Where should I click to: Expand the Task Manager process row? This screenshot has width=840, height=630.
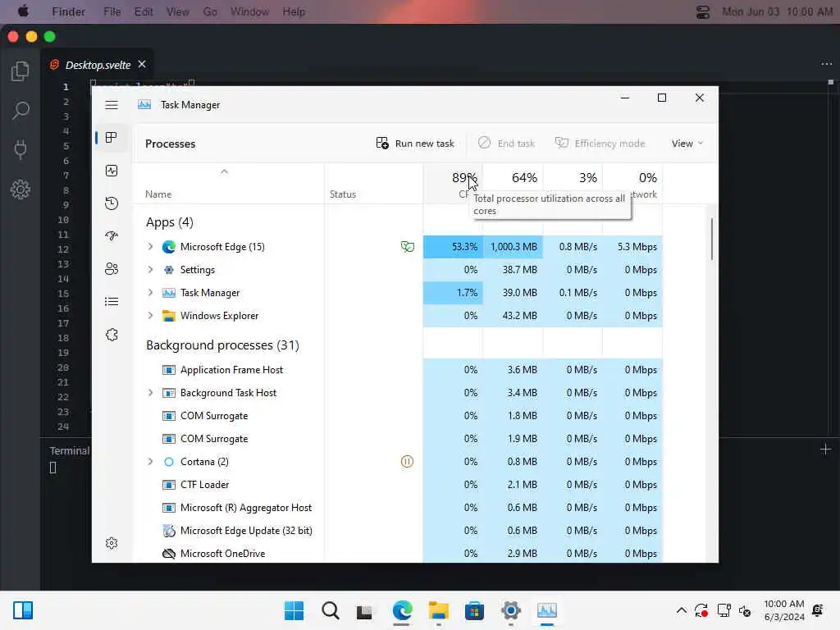point(151,293)
